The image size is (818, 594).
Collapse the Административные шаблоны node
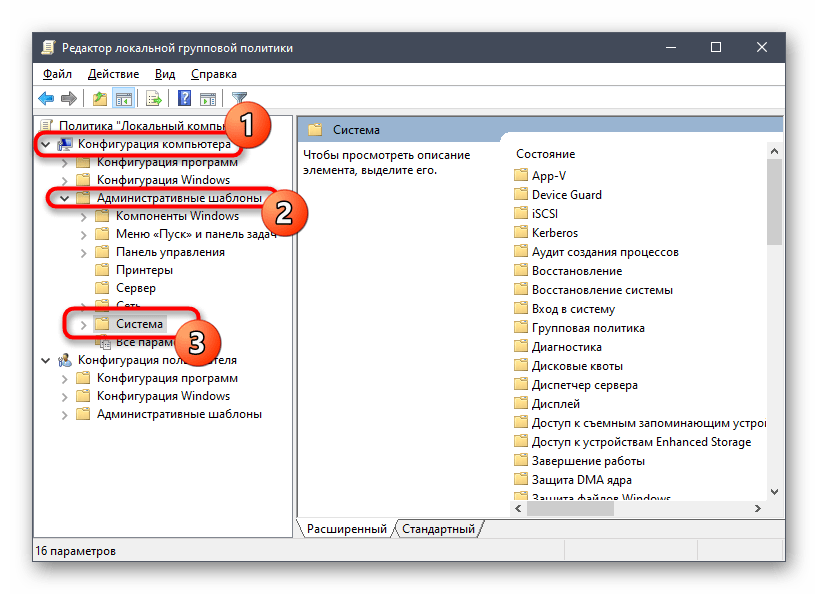(64, 198)
